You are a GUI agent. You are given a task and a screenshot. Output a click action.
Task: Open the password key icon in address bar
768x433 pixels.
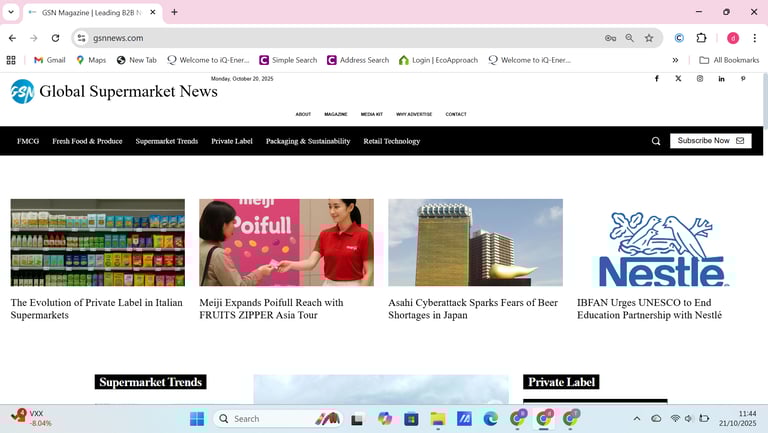point(610,38)
